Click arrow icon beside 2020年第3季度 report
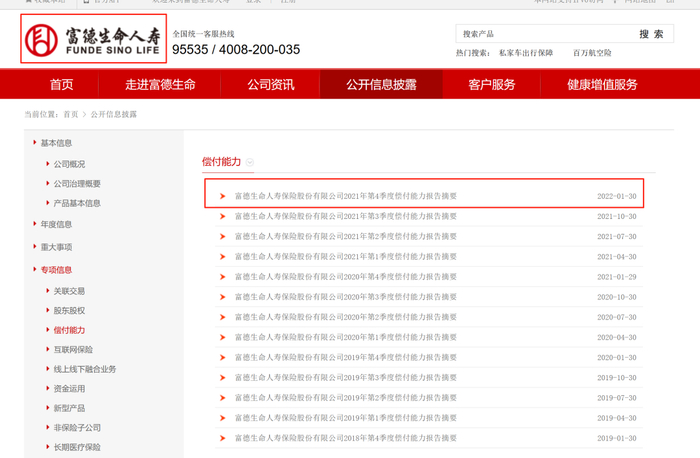700x458 pixels. click(x=222, y=297)
